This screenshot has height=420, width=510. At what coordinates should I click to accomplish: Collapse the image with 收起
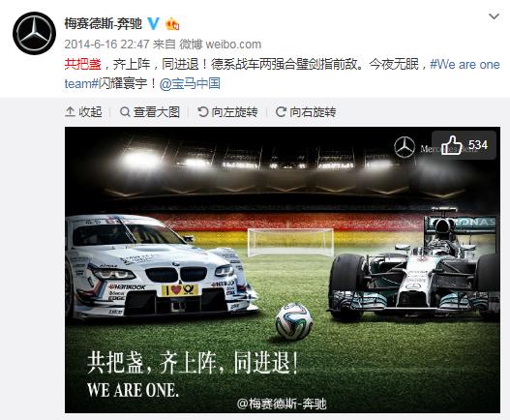(83, 112)
